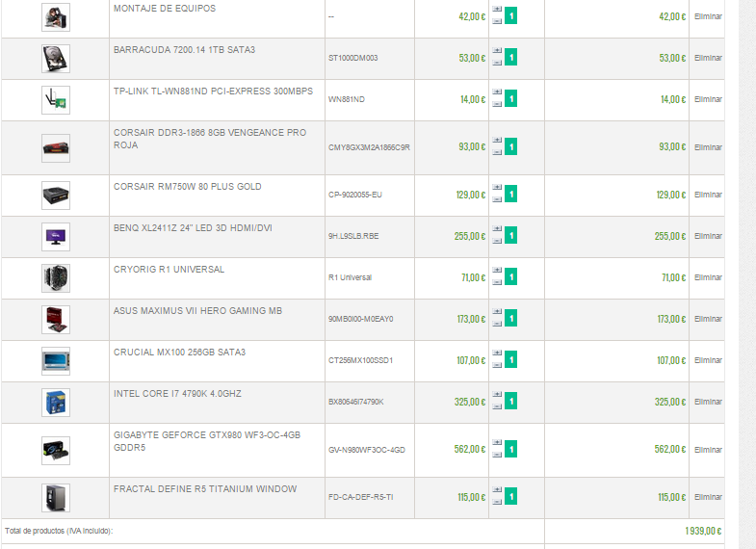Open INTEL CORE I7 4790K 4.0GHZ product name

pos(177,394)
